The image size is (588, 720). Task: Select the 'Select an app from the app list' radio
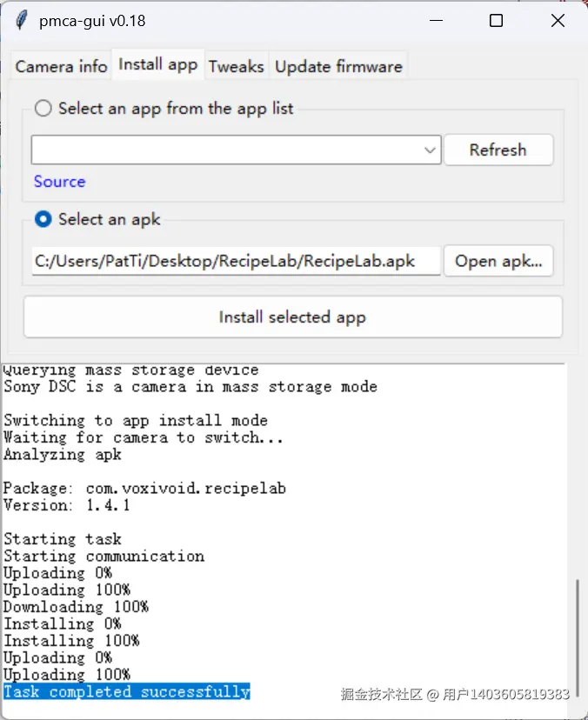tap(43, 109)
